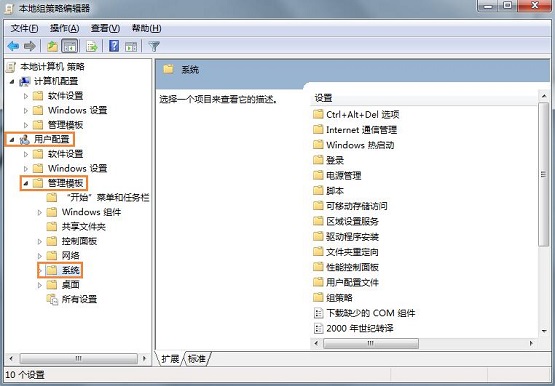This screenshot has width=555, height=386.
Task: Switch to the 扩展 tab
Action: tap(170, 359)
